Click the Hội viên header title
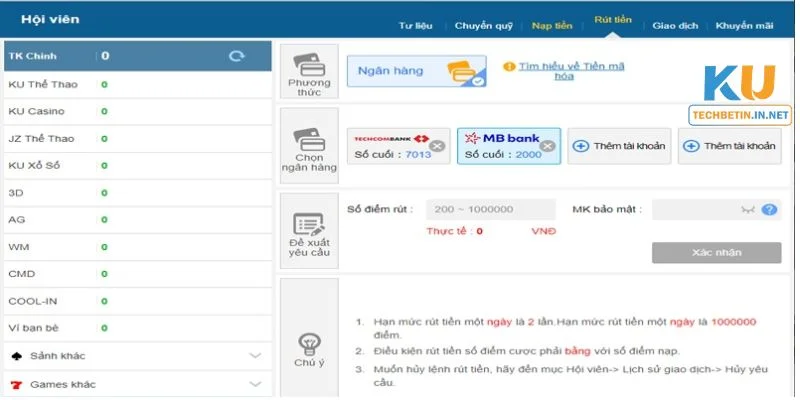Image resolution: width=800 pixels, height=400 pixels. tap(50, 20)
